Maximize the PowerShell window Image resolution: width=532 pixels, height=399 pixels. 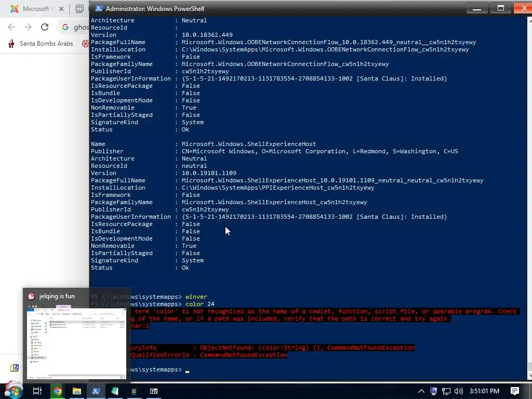pyautogui.click(x=500, y=8)
